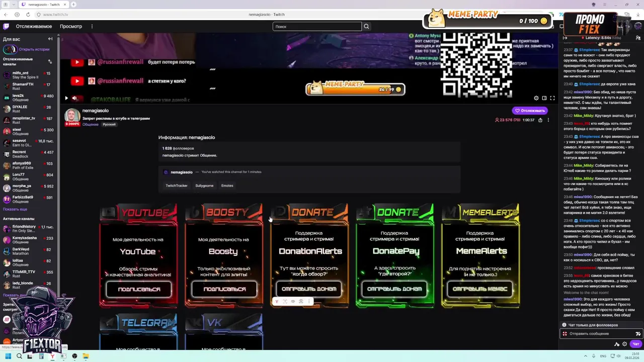Open Yandex Browser from taskbar

point(52,356)
